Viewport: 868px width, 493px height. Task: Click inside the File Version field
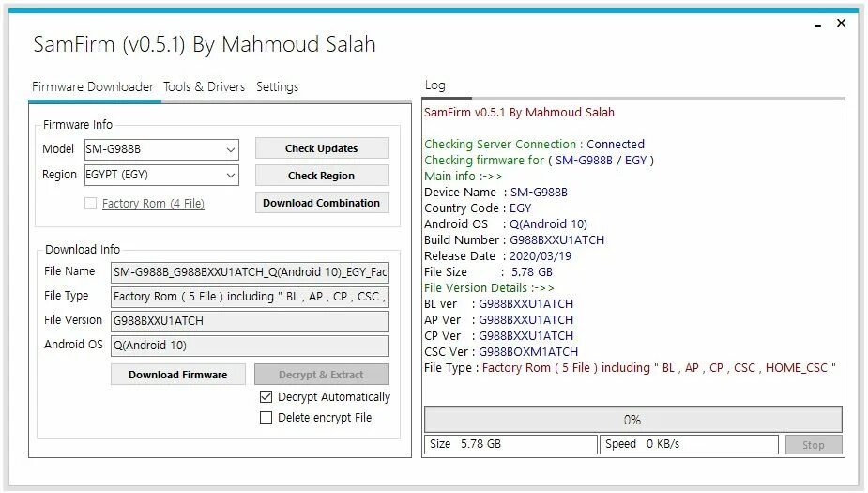click(x=250, y=321)
